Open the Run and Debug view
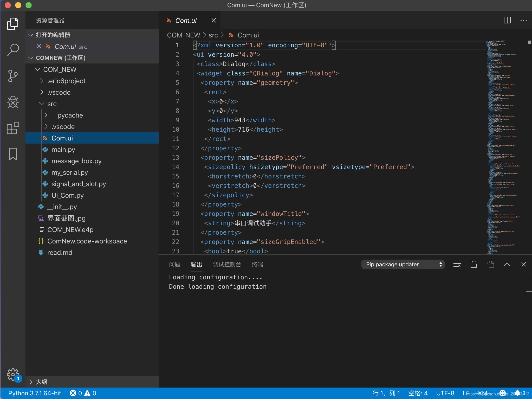This screenshot has width=532, height=399. coord(13,102)
